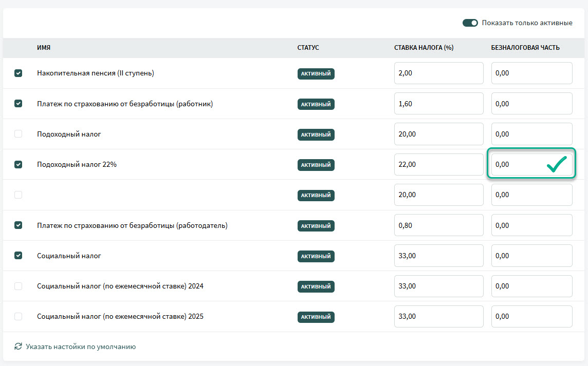Uncheck the 'Подоходный налог 22%' checkbox

coord(18,164)
